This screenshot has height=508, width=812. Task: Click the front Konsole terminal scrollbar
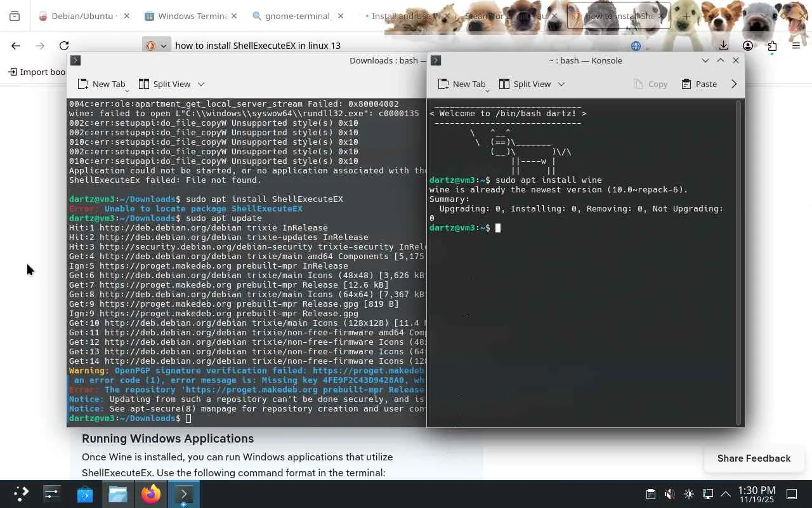click(x=738, y=262)
